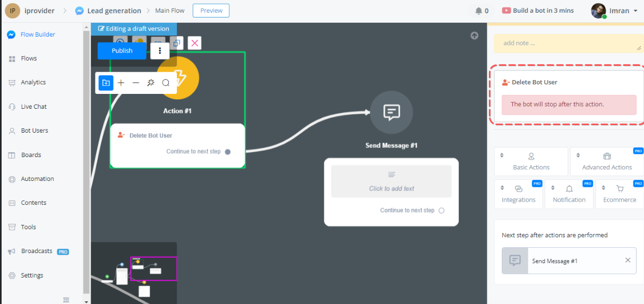Viewport: 644px width, 304px height.
Task: Go to Live Chat in the sidebar
Action: 33,107
